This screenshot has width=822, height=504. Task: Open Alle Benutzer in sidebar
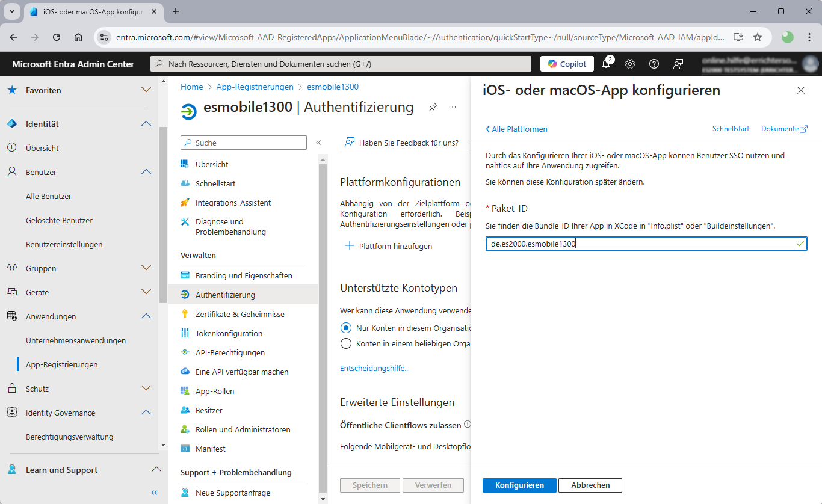point(49,196)
